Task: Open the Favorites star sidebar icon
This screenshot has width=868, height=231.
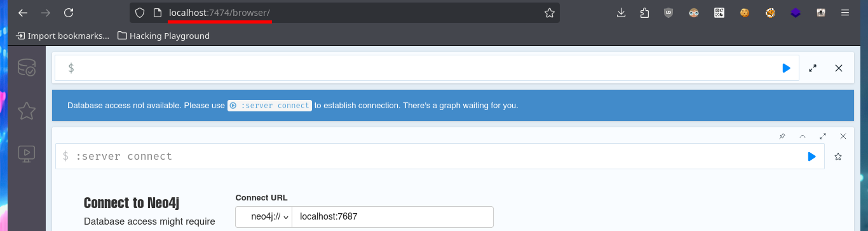Action: pyautogui.click(x=27, y=111)
